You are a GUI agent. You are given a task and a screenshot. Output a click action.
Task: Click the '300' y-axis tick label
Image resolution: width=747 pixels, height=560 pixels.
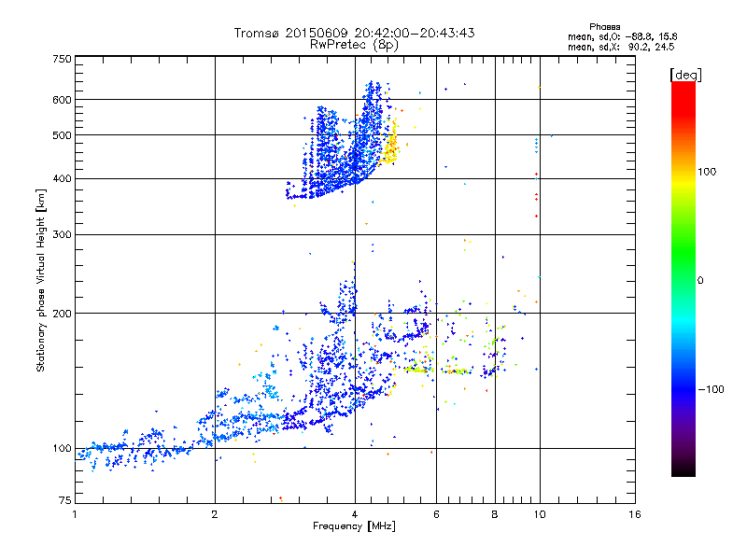click(x=62, y=234)
